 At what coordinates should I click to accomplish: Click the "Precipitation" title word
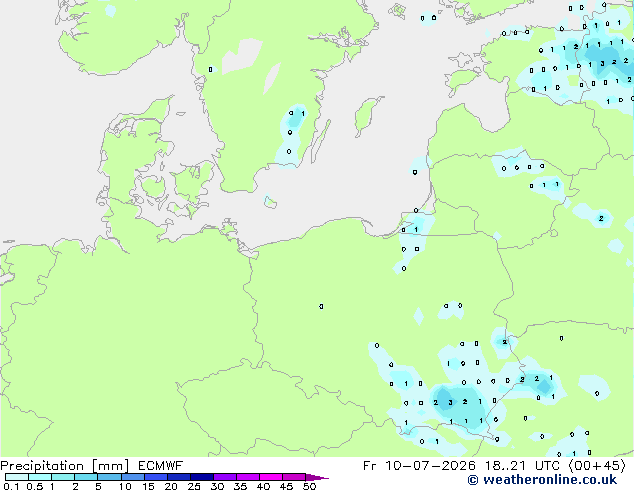tap(42, 466)
